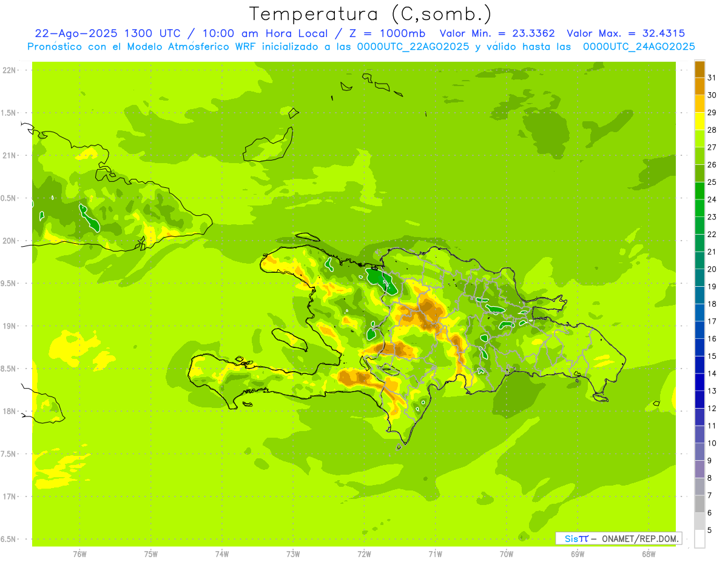Click the longitude label 71W
The height and width of the screenshot is (562, 728).
point(435,554)
